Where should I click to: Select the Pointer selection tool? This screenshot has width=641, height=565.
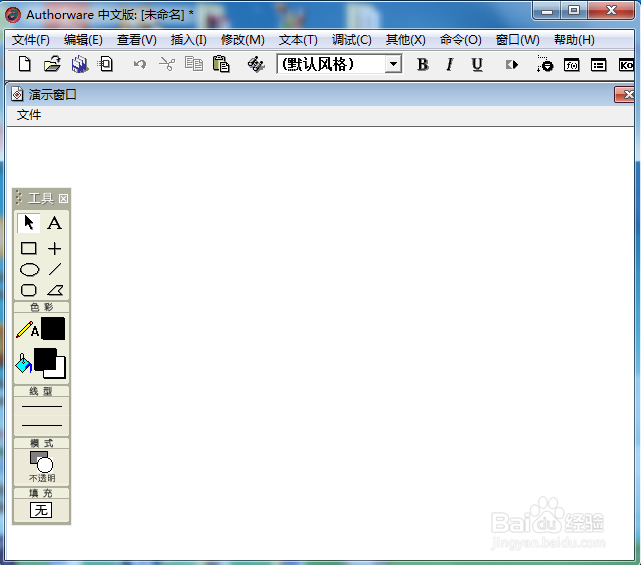click(29, 223)
